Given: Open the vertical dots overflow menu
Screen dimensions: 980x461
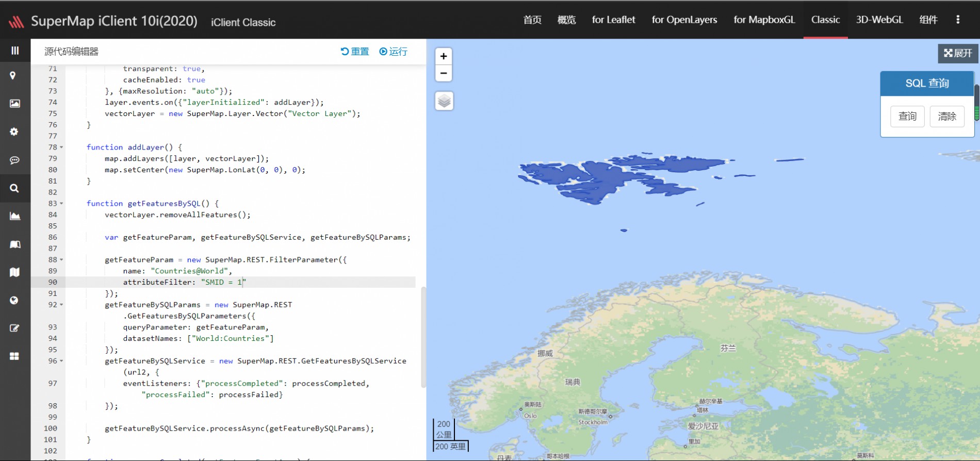Looking at the screenshot, I should (958, 20).
